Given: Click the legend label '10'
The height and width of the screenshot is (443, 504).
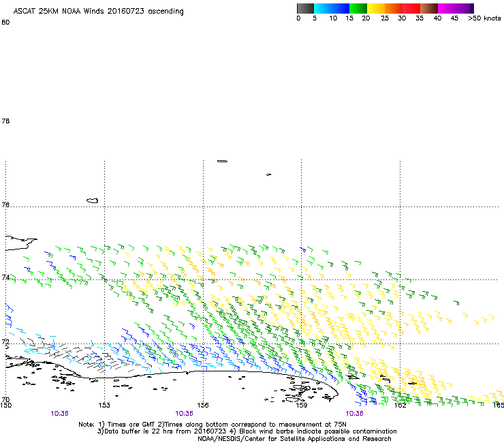Looking at the screenshot, I should pyautogui.click(x=333, y=18).
